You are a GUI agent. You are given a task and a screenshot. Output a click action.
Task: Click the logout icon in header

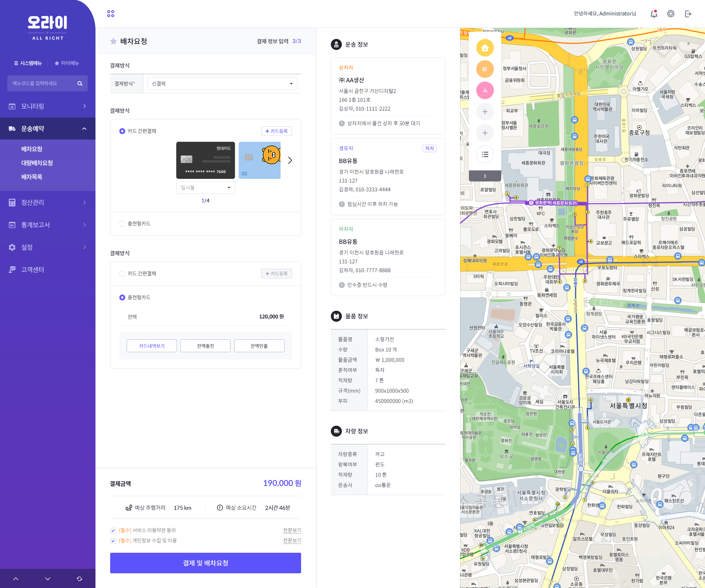pos(688,14)
